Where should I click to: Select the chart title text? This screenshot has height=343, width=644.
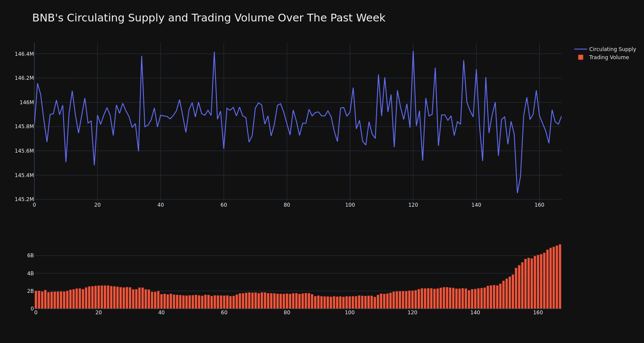[x=209, y=18]
